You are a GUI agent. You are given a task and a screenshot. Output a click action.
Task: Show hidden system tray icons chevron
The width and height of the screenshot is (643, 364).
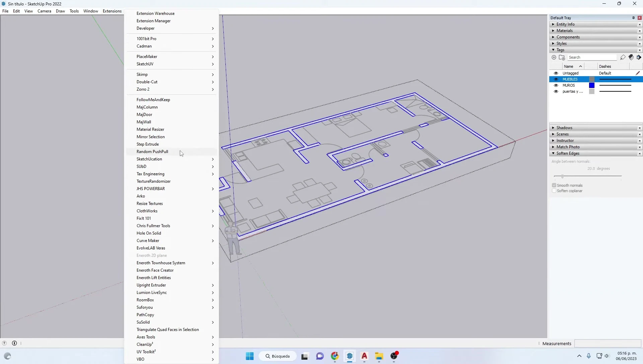point(579,356)
